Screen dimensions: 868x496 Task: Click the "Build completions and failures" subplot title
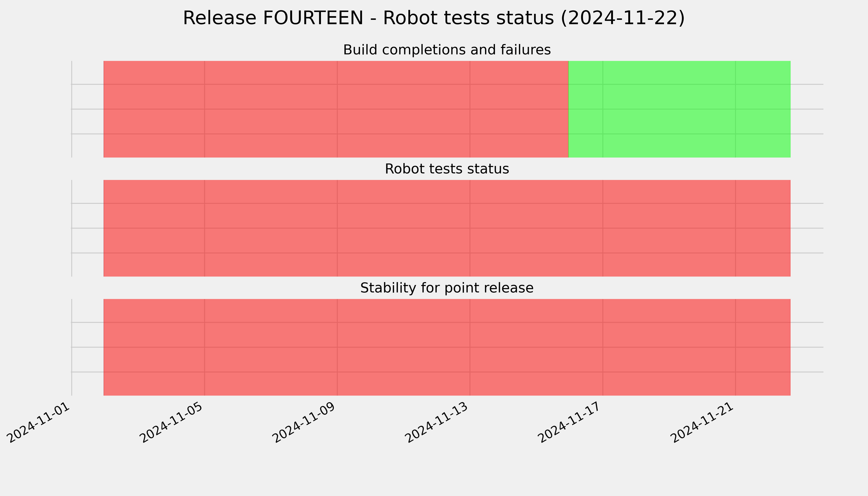pyautogui.click(x=447, y=50)
